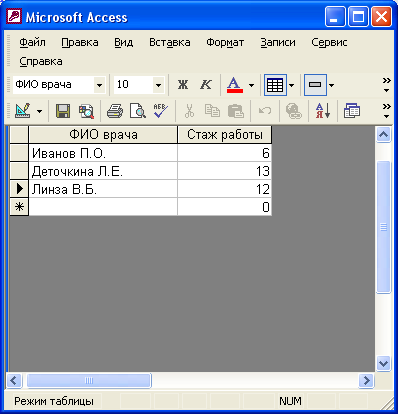Toggle bold formatting (Ж)
The width and height of the screenshot is (398, 414).
pyautogui.click(x=183, y=85)
